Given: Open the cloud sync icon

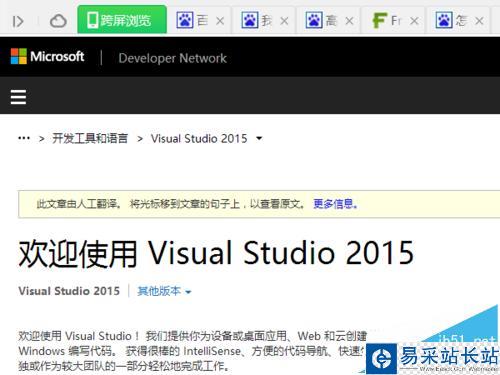Looking at the screenshot, I should tap(58, 21).
